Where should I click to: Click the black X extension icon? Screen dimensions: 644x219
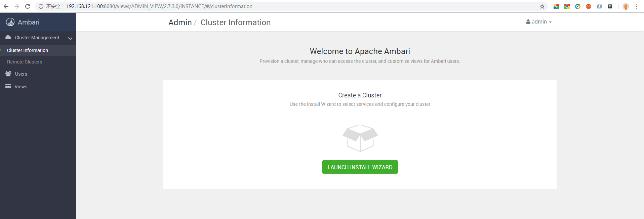(610, 6)
